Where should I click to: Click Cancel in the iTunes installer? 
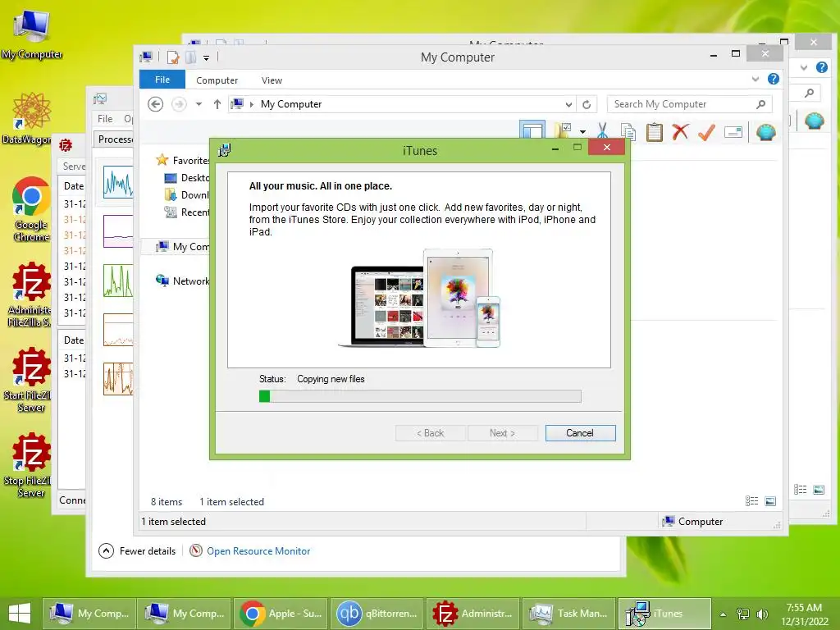(x=580, y=433)
